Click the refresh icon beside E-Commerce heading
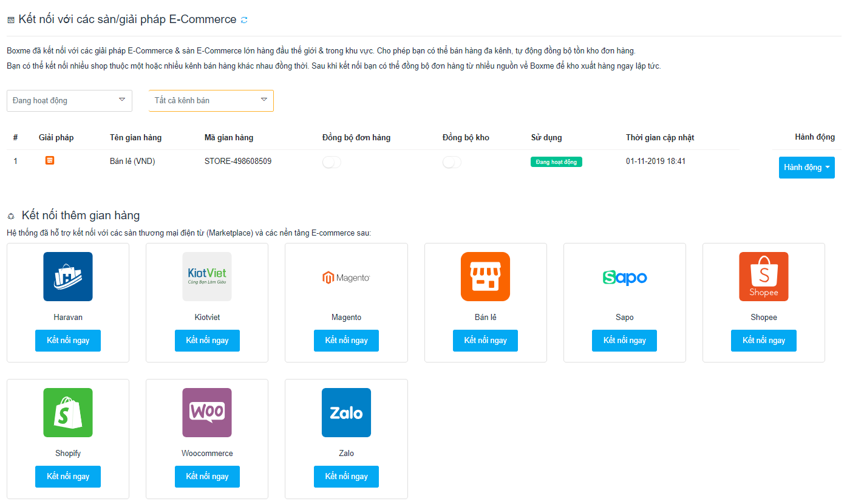This screenshot has height=504, width=847. pyautogui.click(x=244, y=20)
